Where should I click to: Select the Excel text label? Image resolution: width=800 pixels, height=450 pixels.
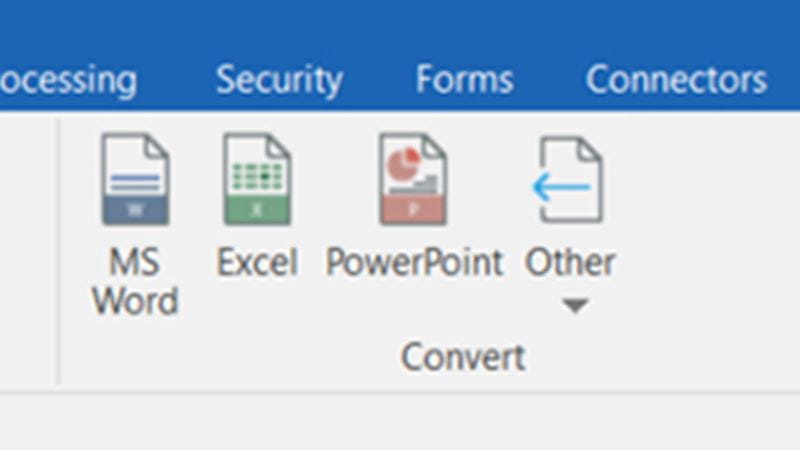tap(257, 263)
